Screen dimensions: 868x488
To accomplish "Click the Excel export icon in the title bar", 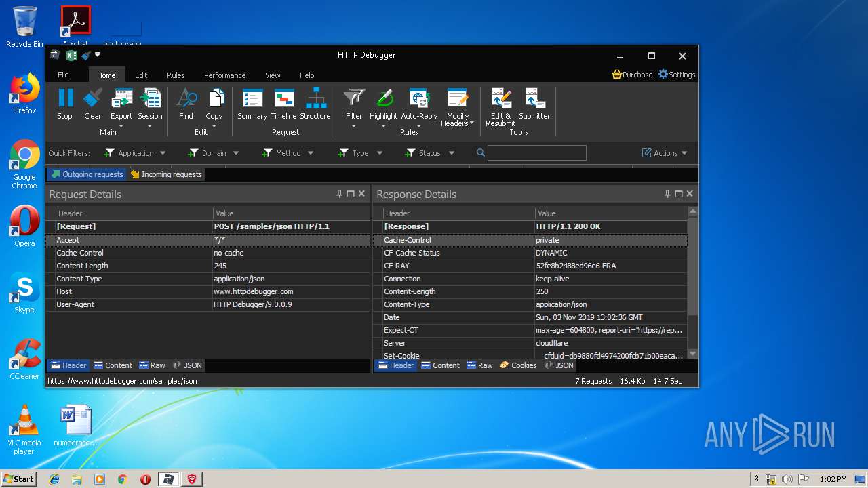I will click(71, 55).
